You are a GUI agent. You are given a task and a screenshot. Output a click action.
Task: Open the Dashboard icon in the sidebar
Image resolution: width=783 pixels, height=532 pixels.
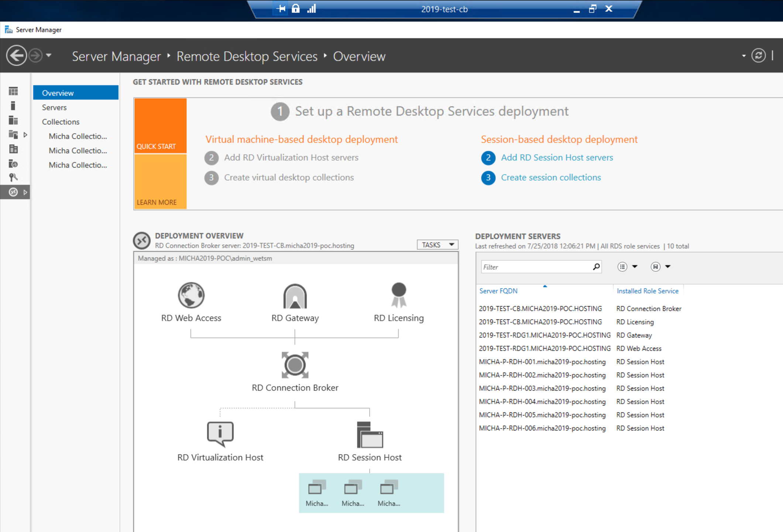pos(13,91)
